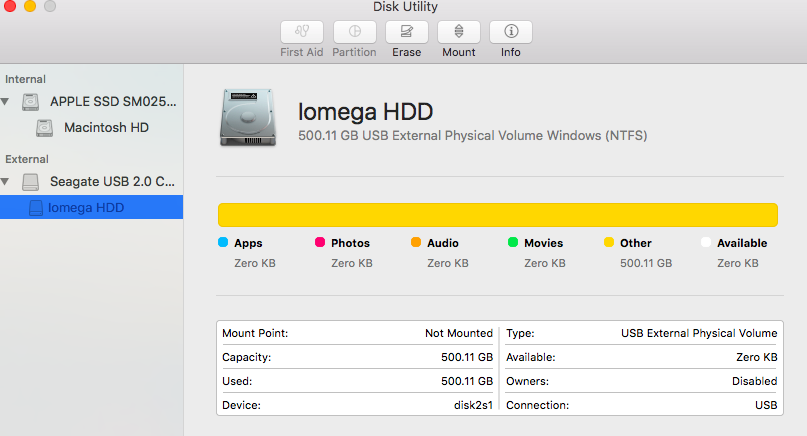Click the Used 500.11 GB value

tap(467, 381)
